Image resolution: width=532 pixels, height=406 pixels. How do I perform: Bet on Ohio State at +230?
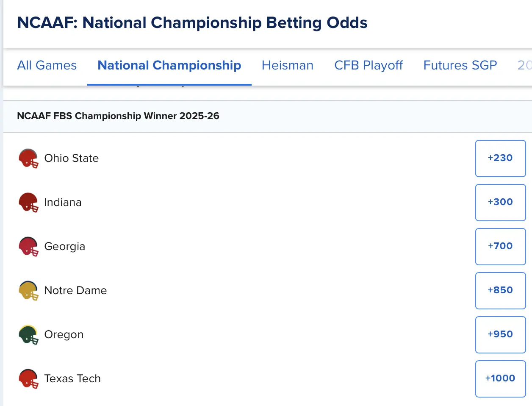point(500,158)
